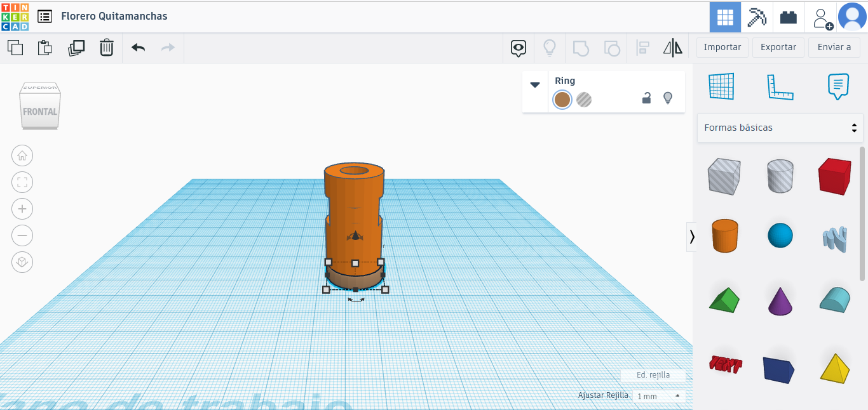Viewport: 868px width, 410px height.
Task: Click the rotation arrow handle below the ring
Action: 356,300
